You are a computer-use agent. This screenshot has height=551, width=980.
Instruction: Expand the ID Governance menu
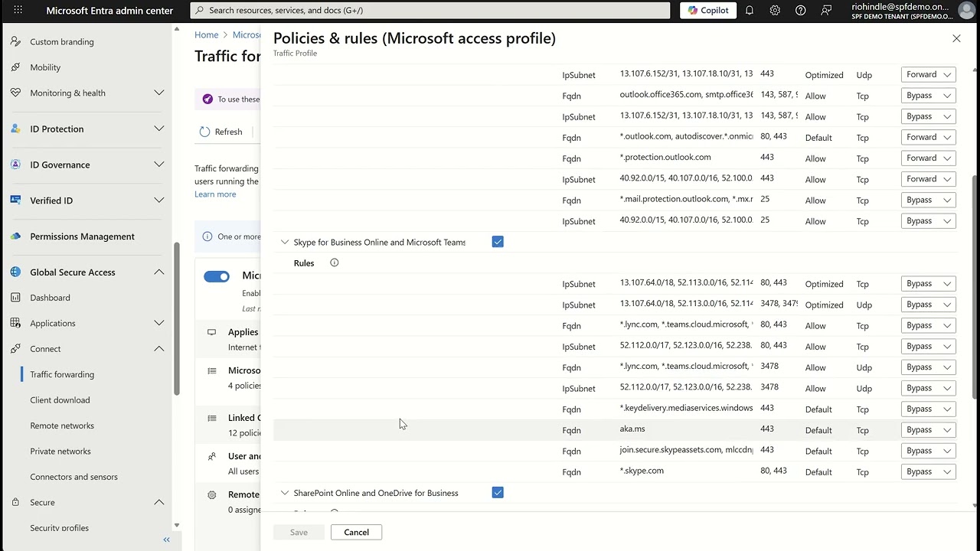coord(159,165)
